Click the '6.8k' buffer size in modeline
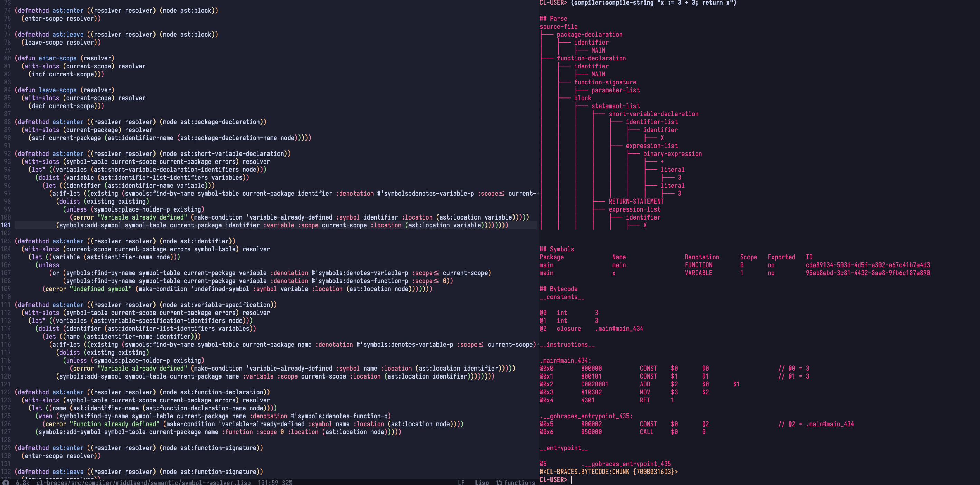Screen dimensions: 980x485 [x=22, y=482]
